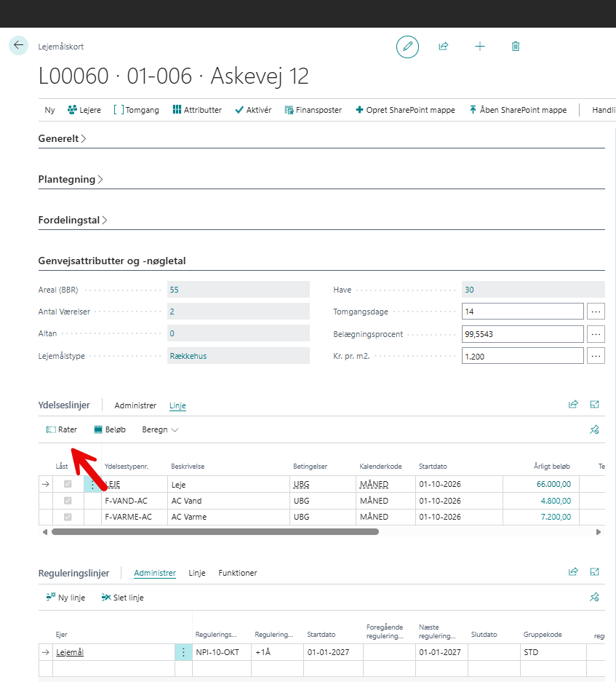Click Slet linje in Reguleringslinjer
616x682 pixels.
click(122, 598)
